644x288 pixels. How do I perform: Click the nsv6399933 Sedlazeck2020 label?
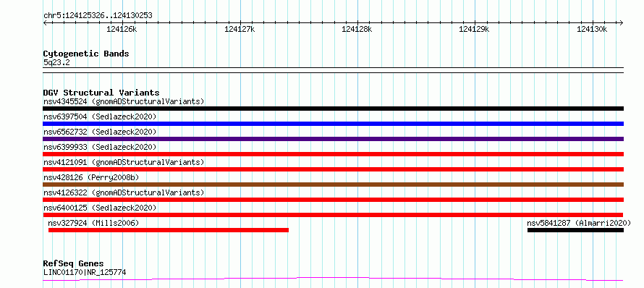pyautogui.click(x=100, y=147)
